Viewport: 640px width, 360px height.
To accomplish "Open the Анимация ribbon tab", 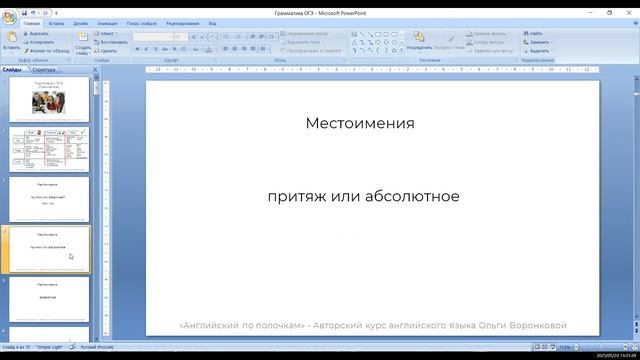I will [x=107, y=24].
